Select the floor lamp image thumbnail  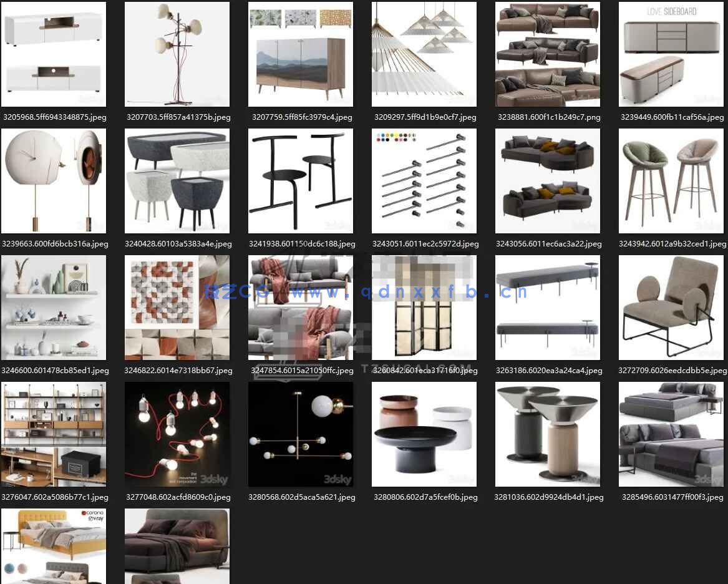(177, 54)
